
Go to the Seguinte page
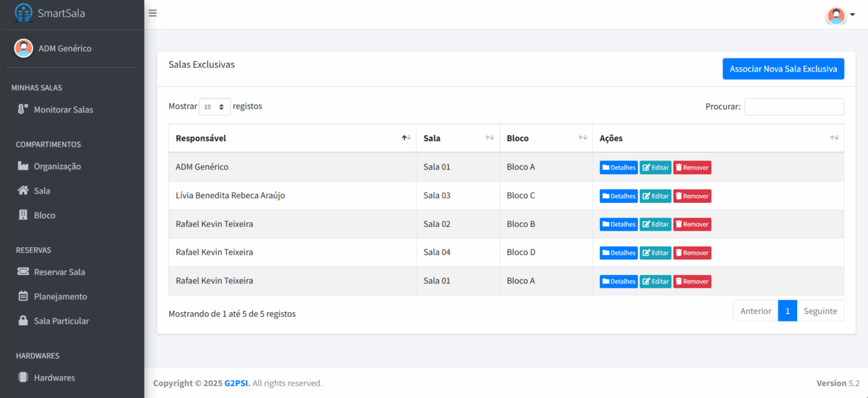[820, 311]
